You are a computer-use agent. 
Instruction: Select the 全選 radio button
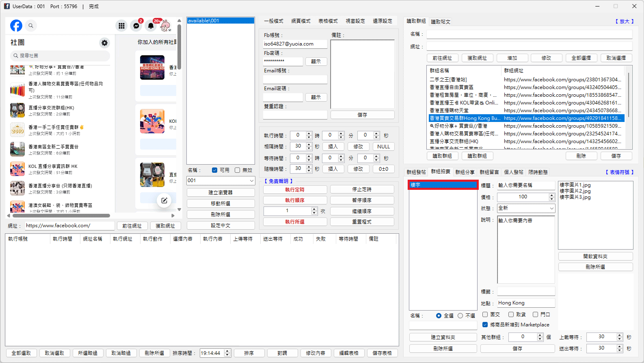pos(439,316)
